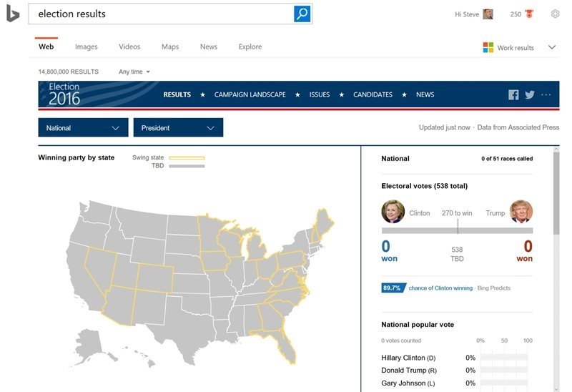Share results via Facebook icon
Image resolution: width=572 pixels, height=392 pixels.
[513, 94]
